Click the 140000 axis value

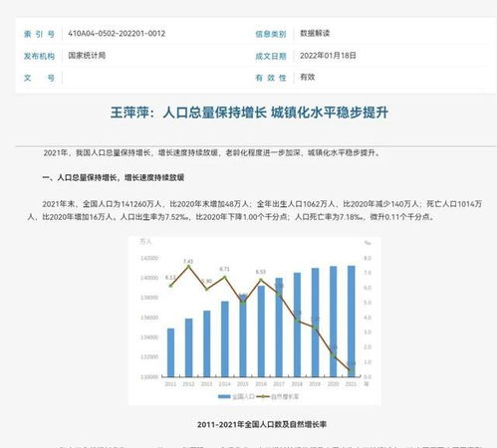(x=149, y=278)
